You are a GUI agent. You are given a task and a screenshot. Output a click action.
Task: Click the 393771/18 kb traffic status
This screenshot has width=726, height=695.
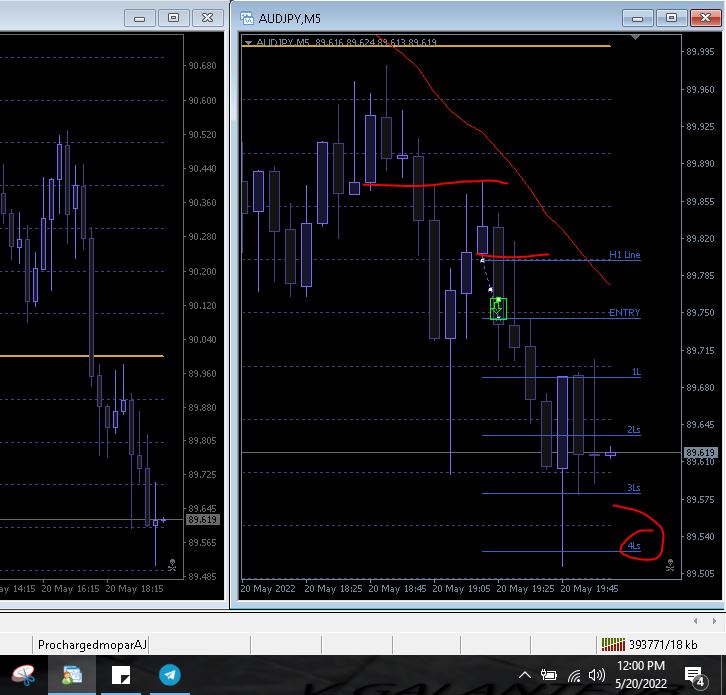[663, 645]
